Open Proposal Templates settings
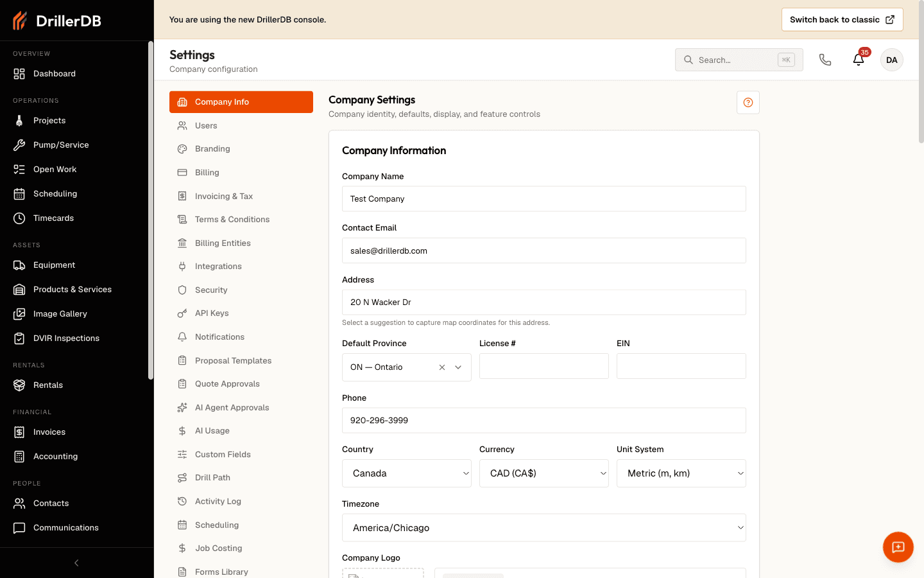924x578 pixels. [241, 361]
